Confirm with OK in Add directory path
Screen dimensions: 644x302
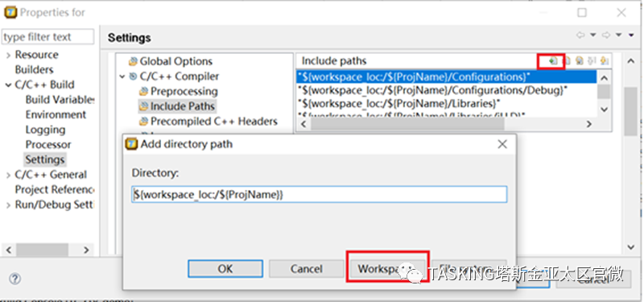click(x=225, y=269)
